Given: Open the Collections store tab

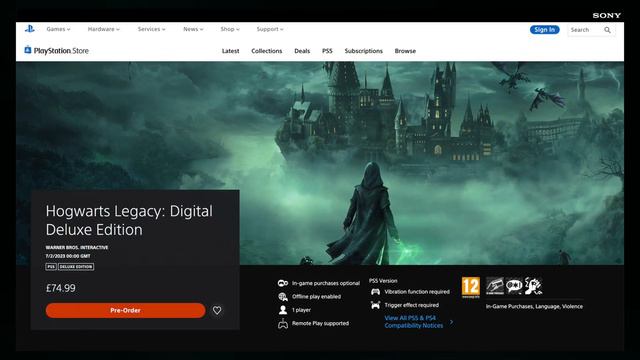Looking at the screenshot, I should click(267, 51).
